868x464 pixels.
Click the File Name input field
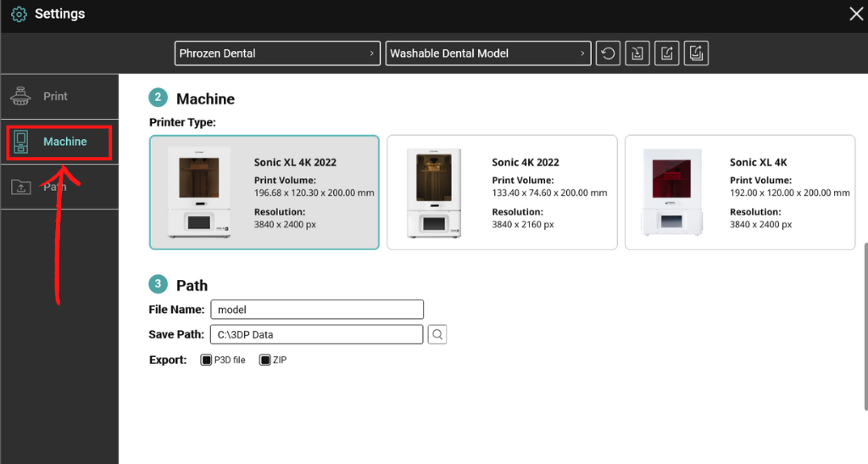click(317, 310)
